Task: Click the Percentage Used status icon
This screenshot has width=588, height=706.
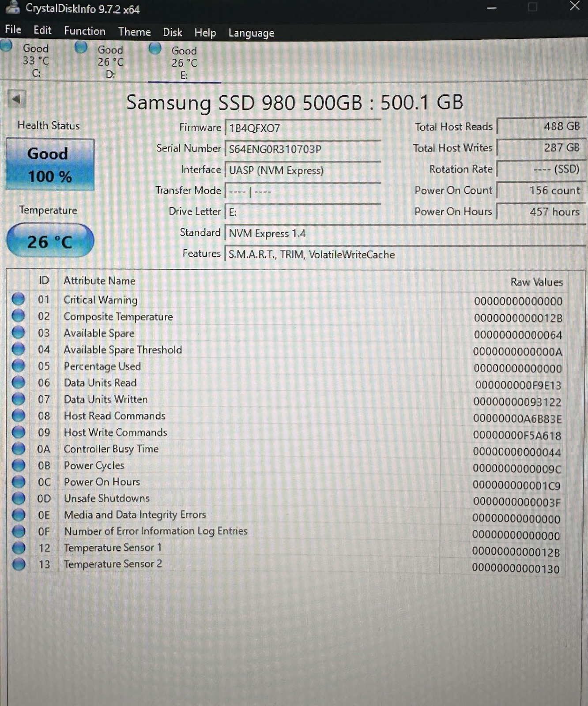Action: coord(18,365)
